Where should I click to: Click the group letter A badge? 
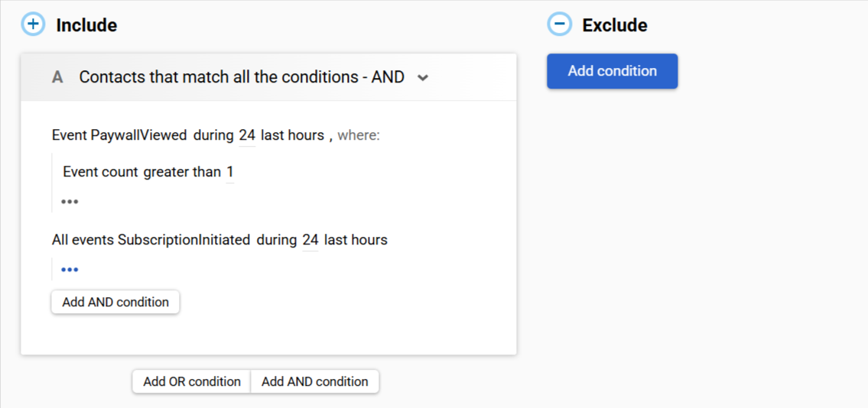tap(57, 77)
